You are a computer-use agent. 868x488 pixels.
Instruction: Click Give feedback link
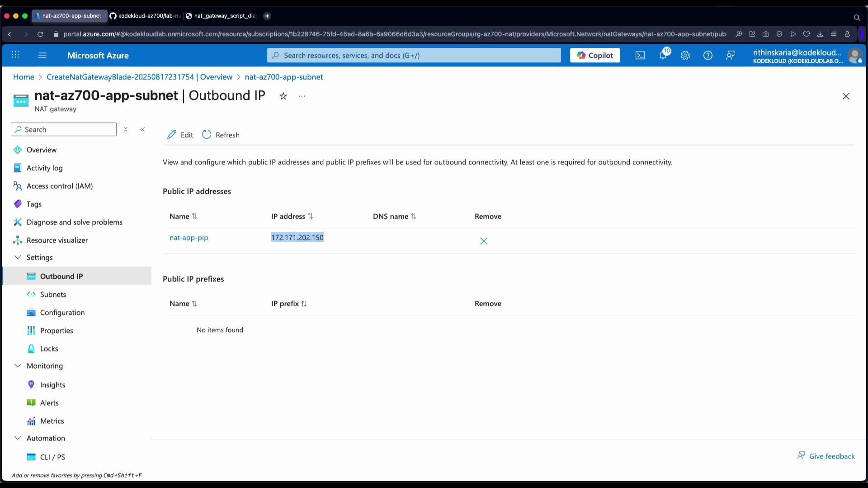(x=826, y=456)
